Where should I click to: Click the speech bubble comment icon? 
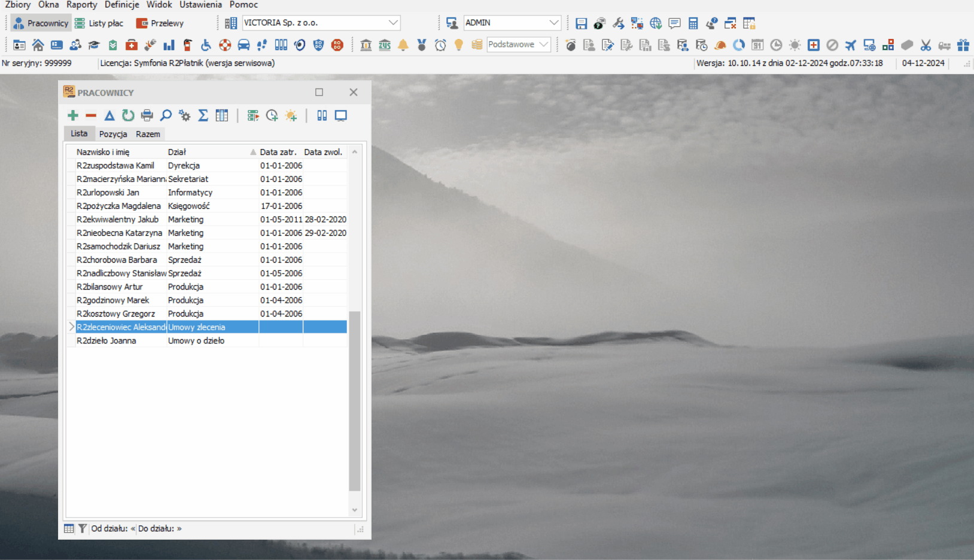(x=674, y=23)
